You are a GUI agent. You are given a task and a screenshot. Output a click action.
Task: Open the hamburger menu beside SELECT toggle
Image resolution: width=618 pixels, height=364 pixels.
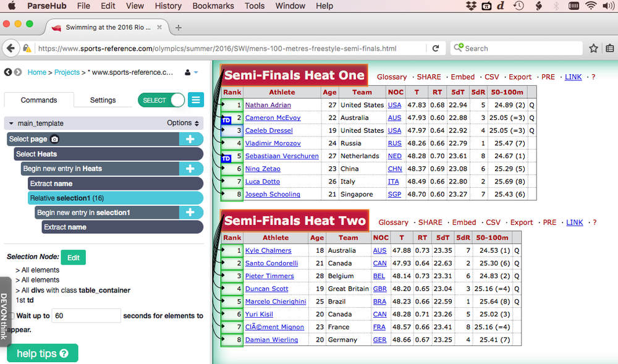point(195,99)
